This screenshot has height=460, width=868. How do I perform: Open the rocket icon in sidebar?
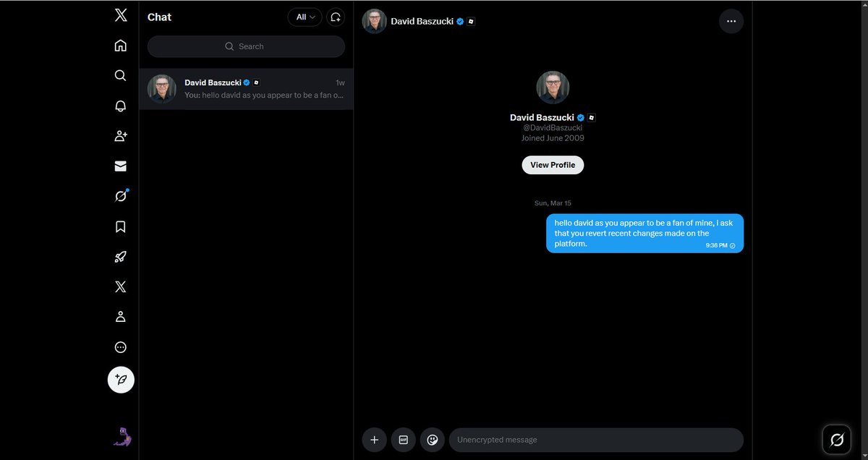(121, 257)
